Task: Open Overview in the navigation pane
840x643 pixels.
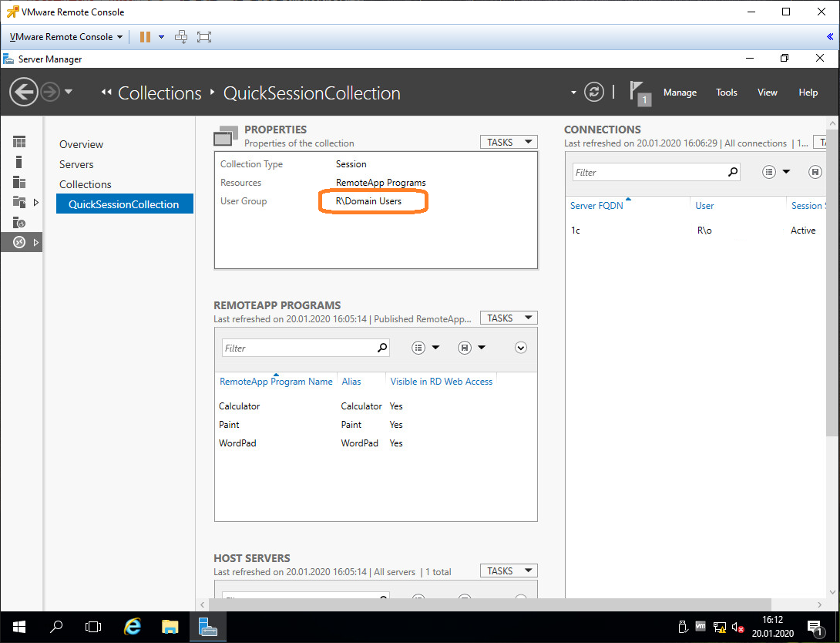Action: [81, 144]
